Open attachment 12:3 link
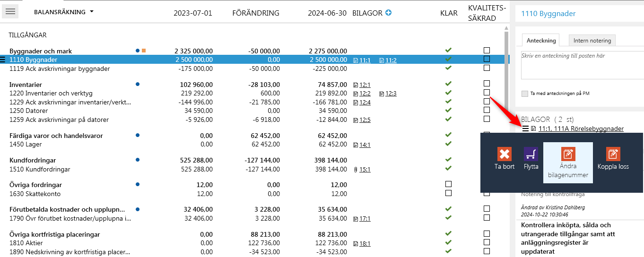This screenshot has height=257, width=644. coord(388,94)
